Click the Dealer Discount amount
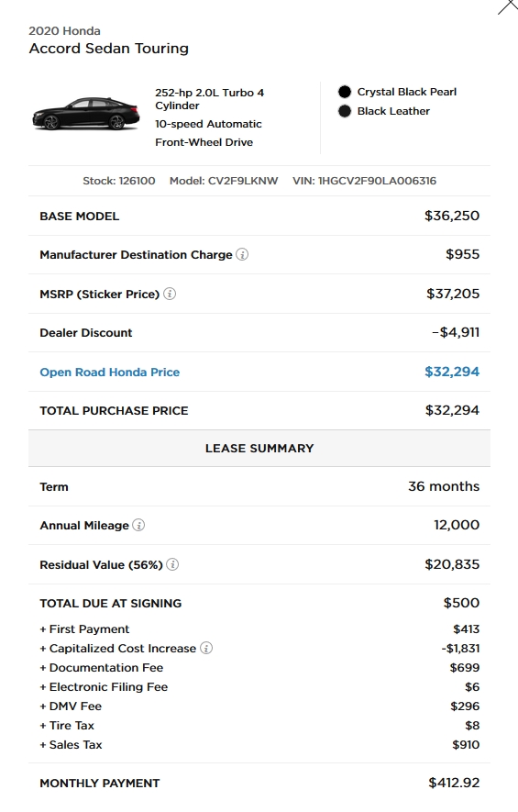Screen dimensions: 518x812 point(456,332)
